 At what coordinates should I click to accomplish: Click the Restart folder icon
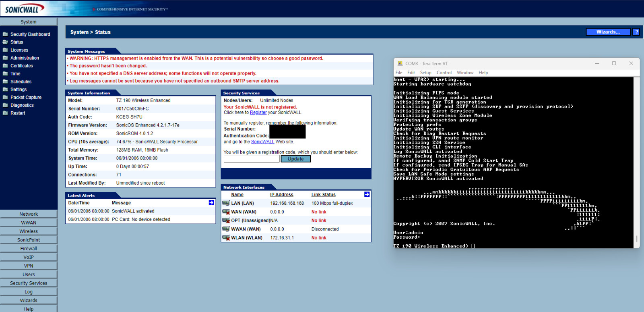[x=5, y=113]
